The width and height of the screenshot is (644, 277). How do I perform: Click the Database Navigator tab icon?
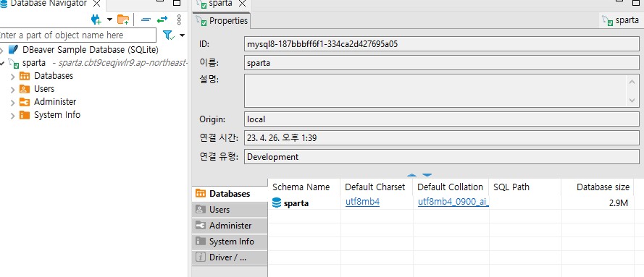pyautogui.click(x=4, y=4)
